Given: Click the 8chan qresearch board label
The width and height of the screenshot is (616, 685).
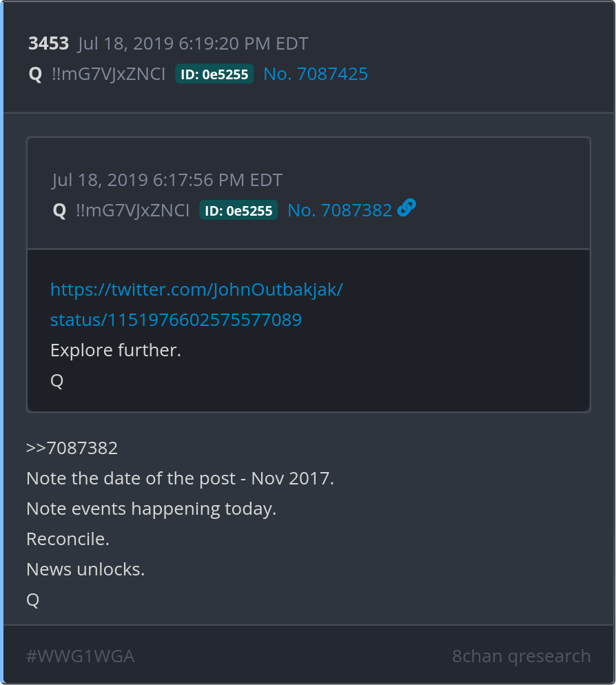Looking at the screenshot, I should pos(521,656).
